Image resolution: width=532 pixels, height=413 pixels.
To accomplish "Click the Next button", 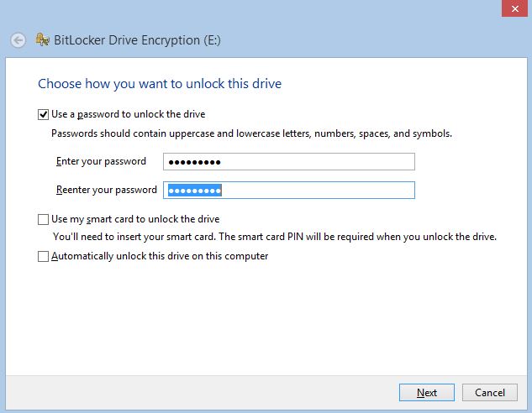I will [426, 392].
